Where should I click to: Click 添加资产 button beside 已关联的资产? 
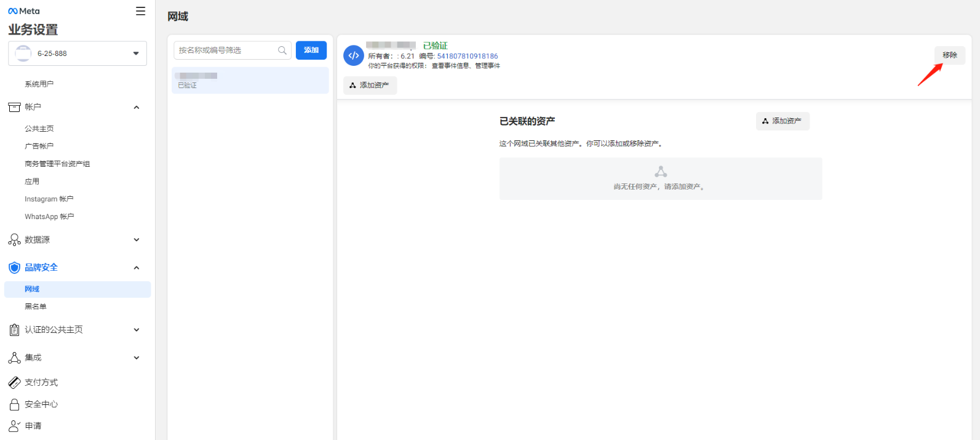pyautogui.click(x=783, y=121)
